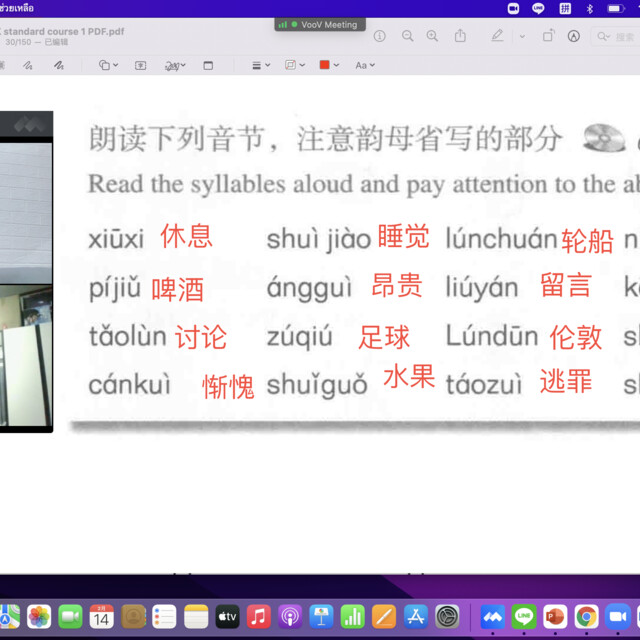Open Google Chrome from the Dock
The image size is (640, 640).
click(x=587, y=616)
